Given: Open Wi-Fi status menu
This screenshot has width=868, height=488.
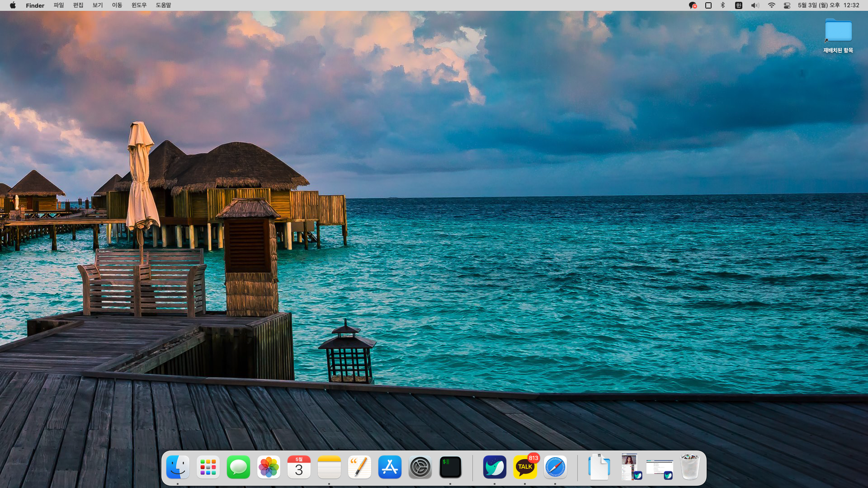Looking at the screenshot, I should (772, 5).
